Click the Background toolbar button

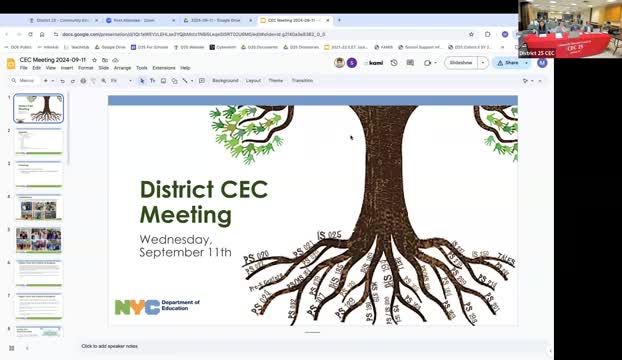225,80
